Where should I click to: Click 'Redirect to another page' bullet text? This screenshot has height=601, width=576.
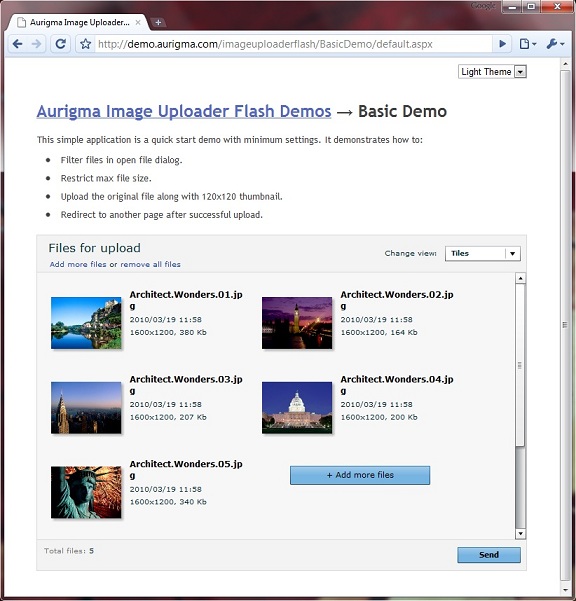click(162, 215)
